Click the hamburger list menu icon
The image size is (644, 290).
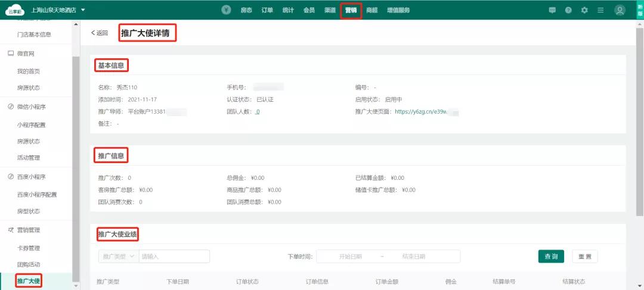[x=600, y=10]
